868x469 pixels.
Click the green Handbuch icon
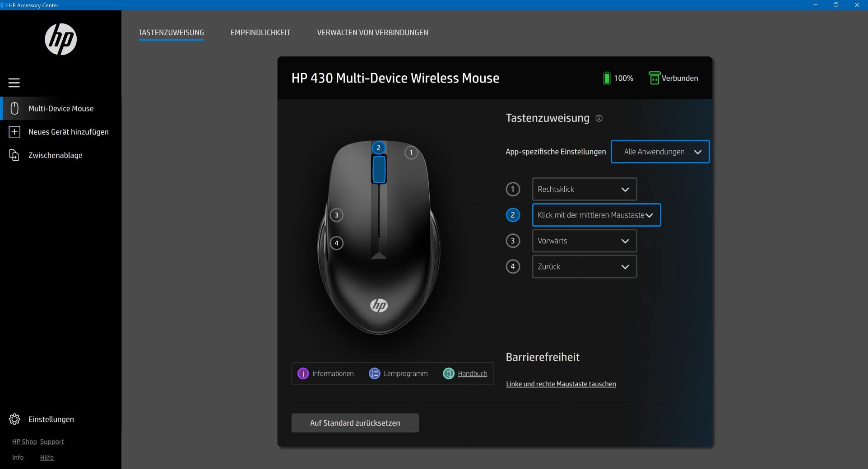pyautogui.click(x=449, y=374)
